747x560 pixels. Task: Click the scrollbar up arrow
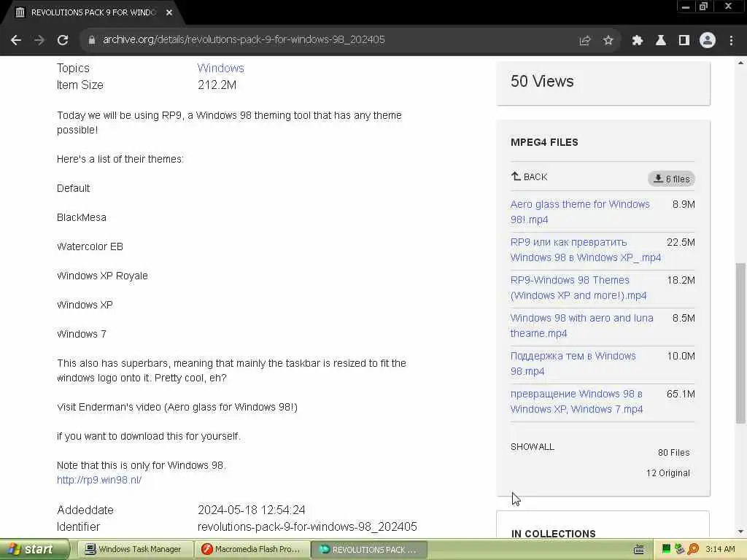(740, 63)
